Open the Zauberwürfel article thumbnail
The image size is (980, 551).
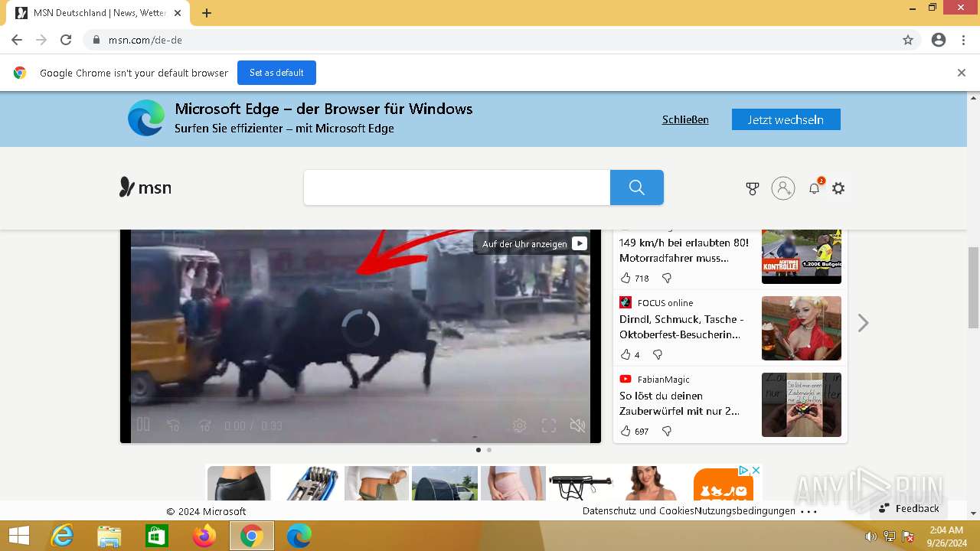click(802, 405)
